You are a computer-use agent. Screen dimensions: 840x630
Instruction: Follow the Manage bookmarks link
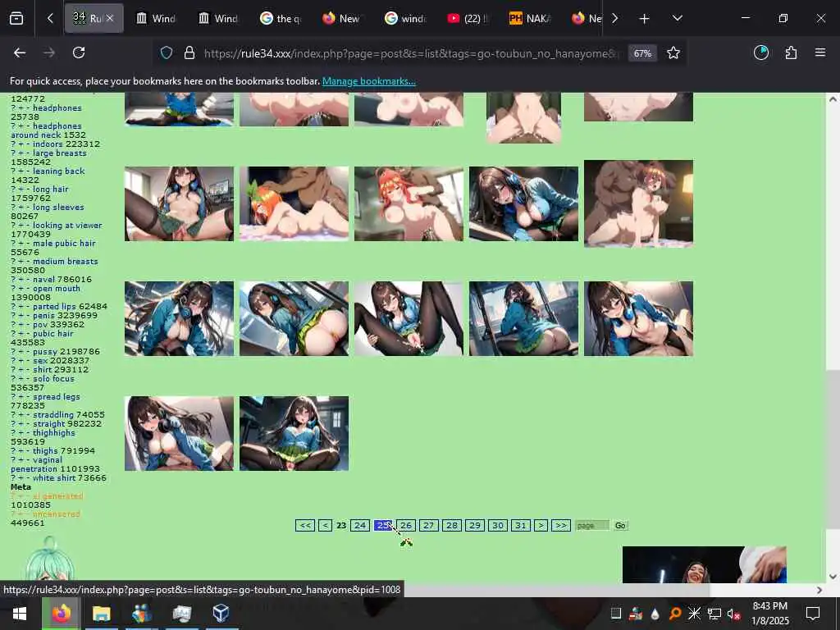[368, 81]
